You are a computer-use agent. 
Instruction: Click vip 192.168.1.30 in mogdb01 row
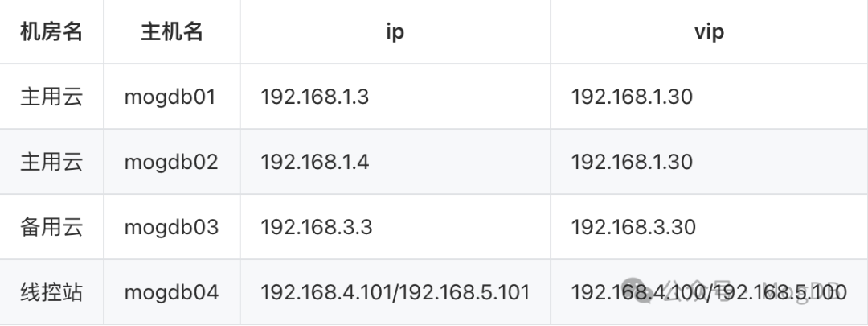[632, 97]
